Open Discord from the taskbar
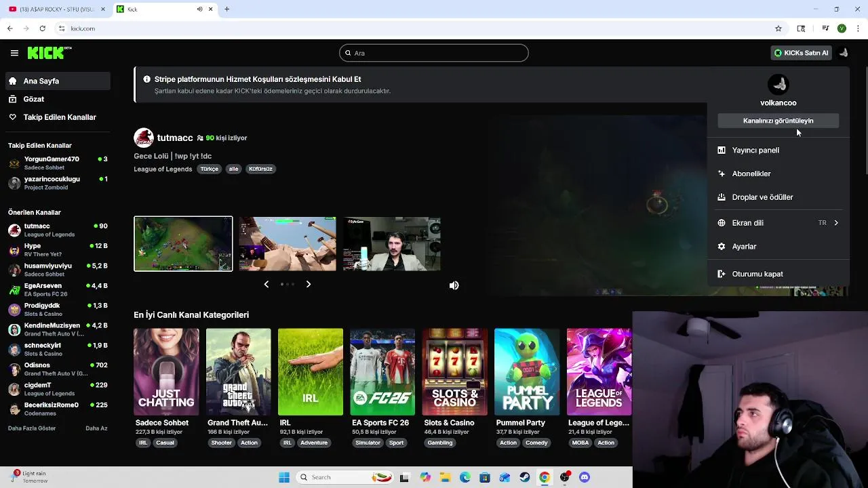 click(585, 477)
